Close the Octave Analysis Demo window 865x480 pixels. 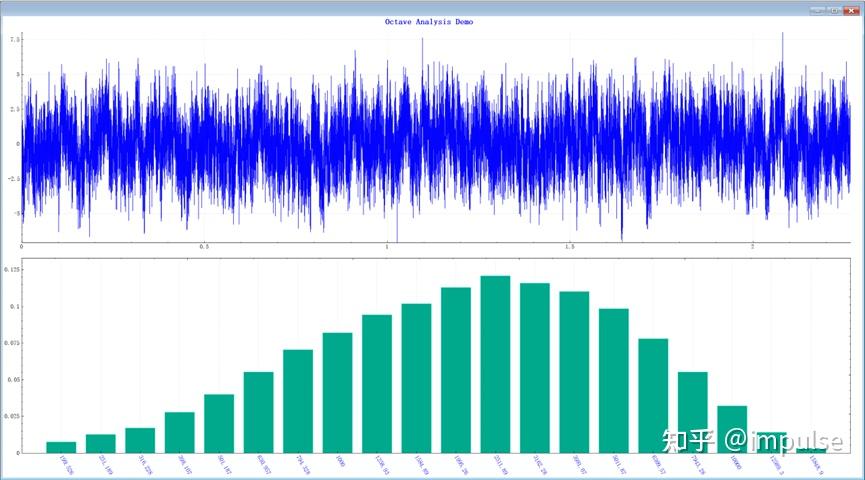click(851, 10)
